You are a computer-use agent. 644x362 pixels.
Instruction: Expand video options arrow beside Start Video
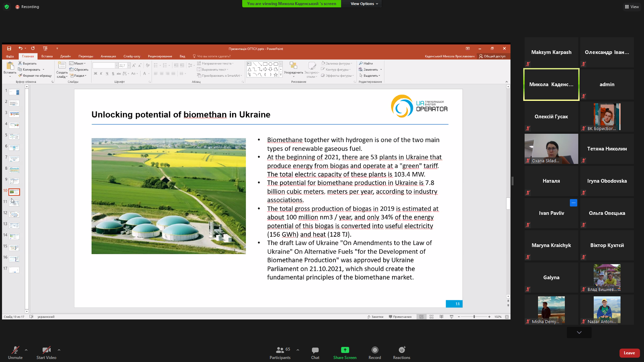click(59, 350)
